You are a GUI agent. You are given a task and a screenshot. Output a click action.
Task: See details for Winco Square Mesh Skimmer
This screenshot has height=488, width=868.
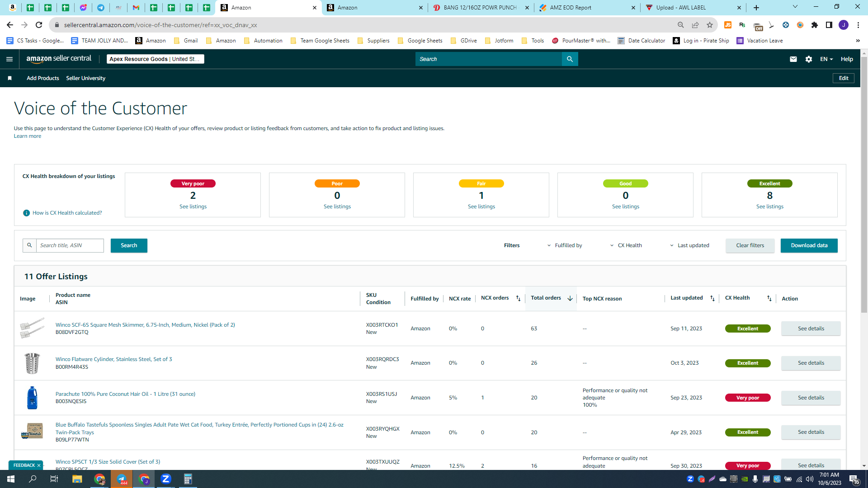coord(811,328)
